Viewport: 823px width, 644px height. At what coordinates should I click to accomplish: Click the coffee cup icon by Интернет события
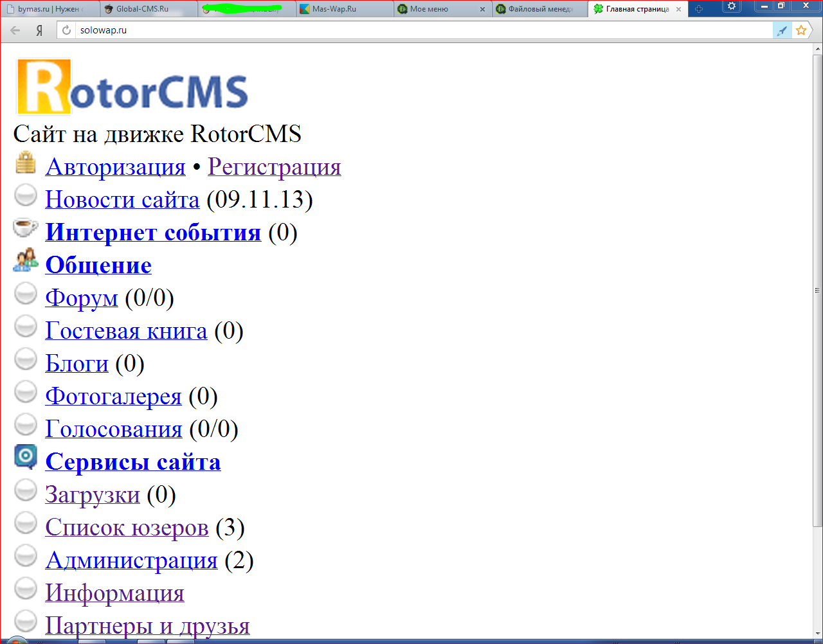(26, 228)
